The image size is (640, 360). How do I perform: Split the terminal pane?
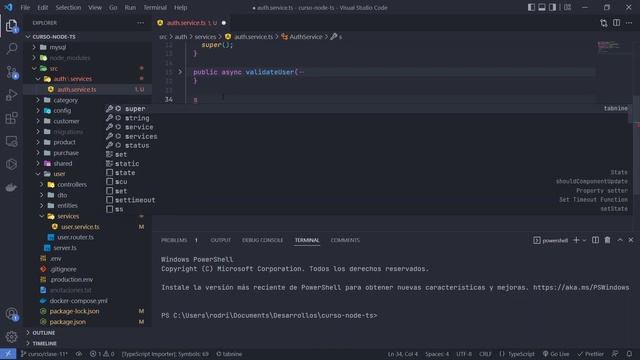pyautogui.click(x=596, y=240)
